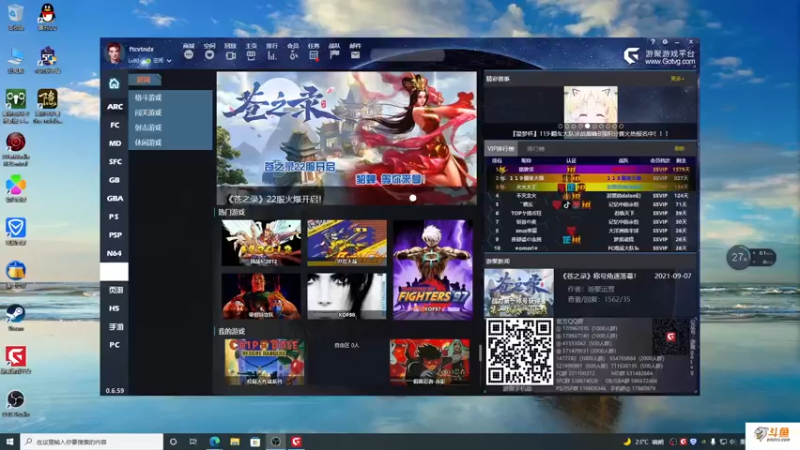Viewport: 800px width, 450px height.
Task: Select the white indicator dot on main banner
Action: coord(413,198)
